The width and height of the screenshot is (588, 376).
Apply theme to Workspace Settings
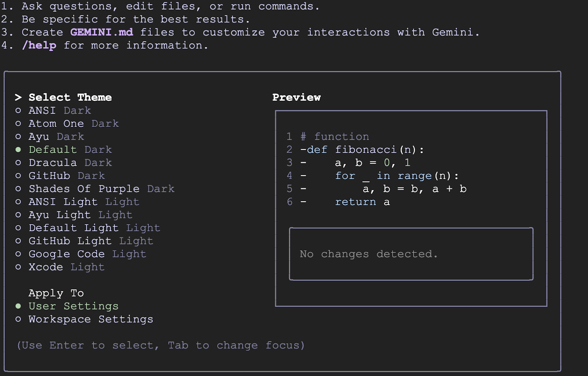point(90,319)
